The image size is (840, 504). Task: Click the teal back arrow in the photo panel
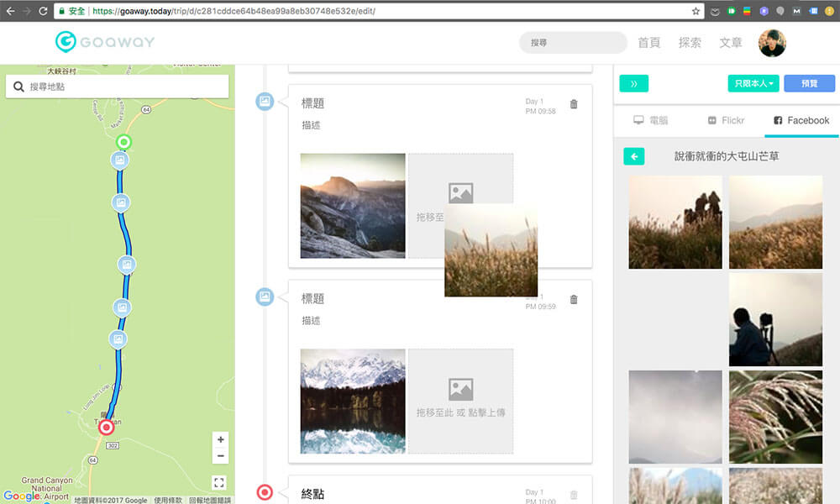click(634, 156)
